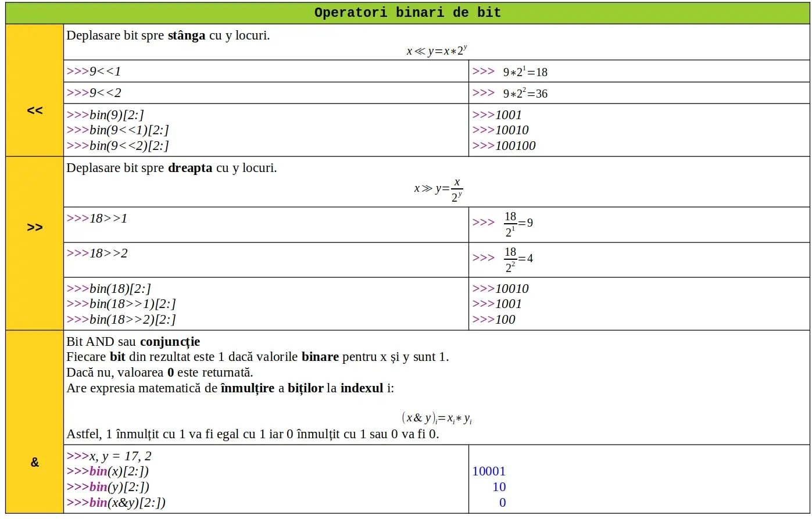Click the line '>>>bin(y)[2:])'
The height and width of the screenshot is (519, 812).
coord(108,487)
